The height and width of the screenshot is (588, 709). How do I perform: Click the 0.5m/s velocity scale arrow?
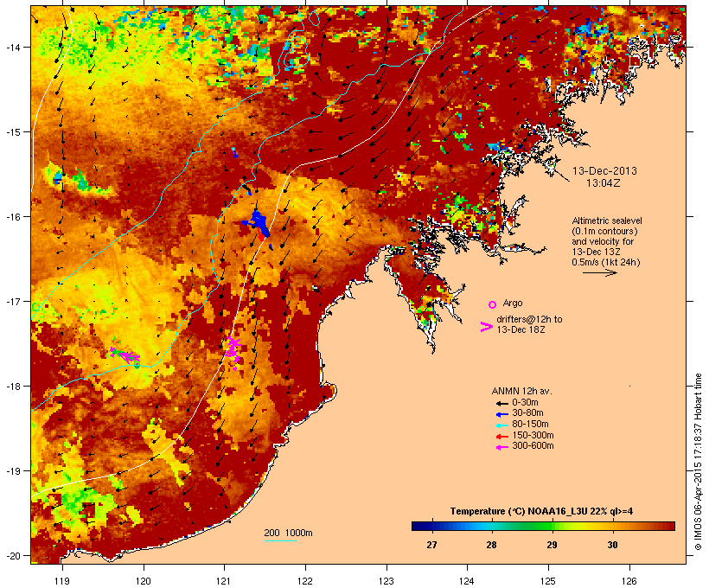click(599, 272)
